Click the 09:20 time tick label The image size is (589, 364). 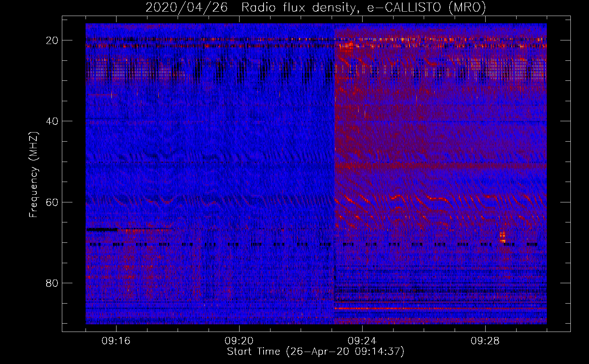coord(239,341)
